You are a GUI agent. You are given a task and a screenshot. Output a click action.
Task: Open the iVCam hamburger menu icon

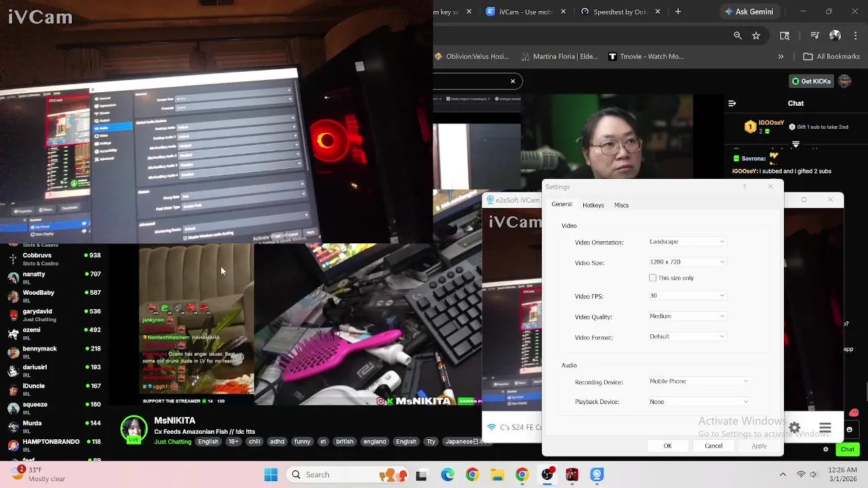pos(825,428)
